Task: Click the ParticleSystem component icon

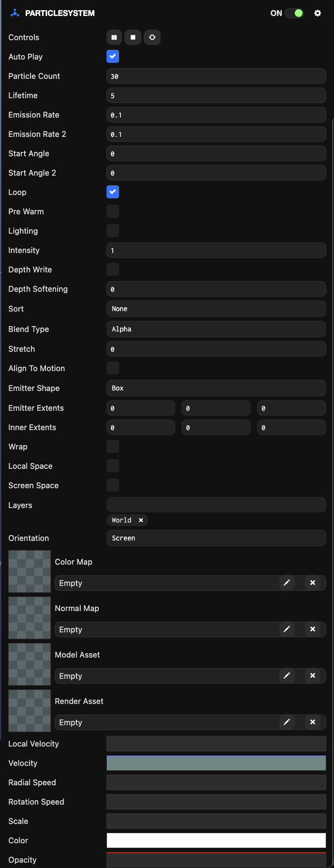Action: 14,13
